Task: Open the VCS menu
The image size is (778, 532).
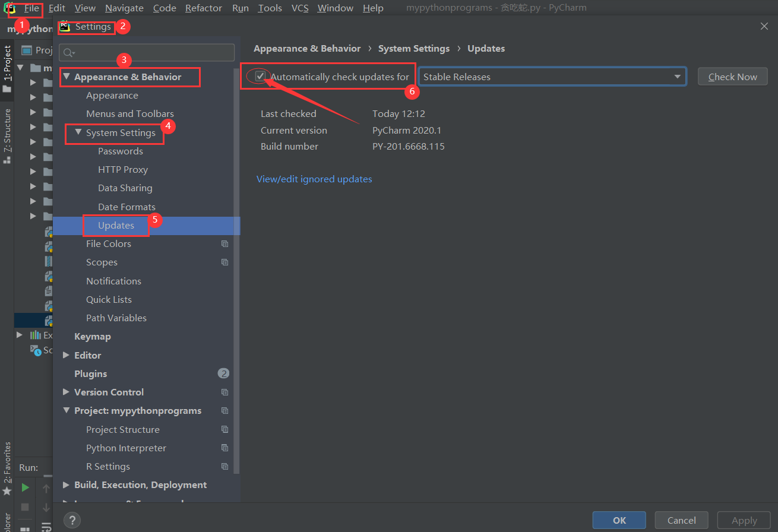Action: pyautogui.click(x=300, y=8)
